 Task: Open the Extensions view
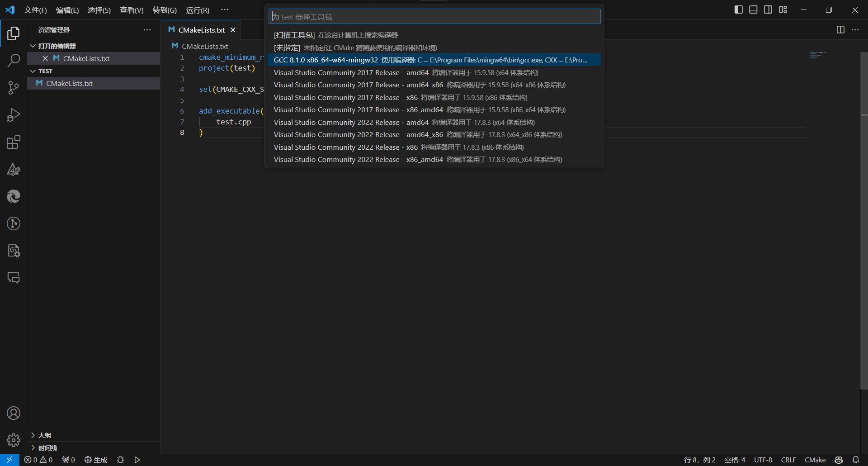coord(14,143)
